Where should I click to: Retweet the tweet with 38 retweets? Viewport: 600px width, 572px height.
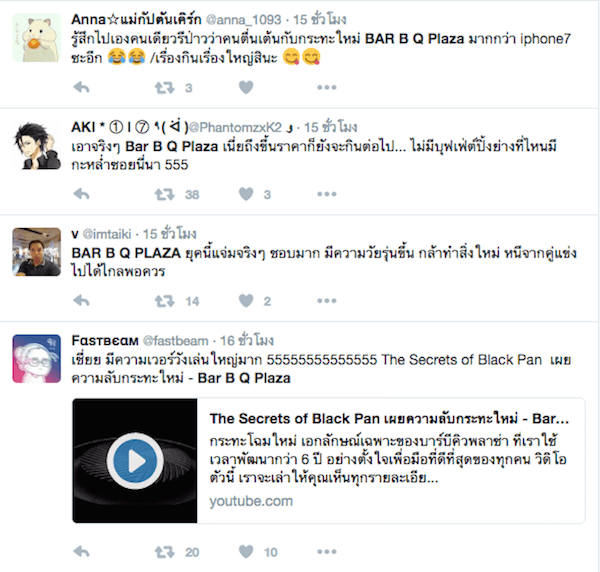[x=165, y=194]
